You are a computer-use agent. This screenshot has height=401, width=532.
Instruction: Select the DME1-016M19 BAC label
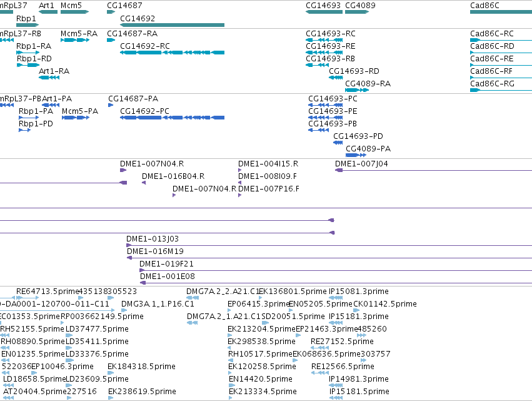[156, 251]
